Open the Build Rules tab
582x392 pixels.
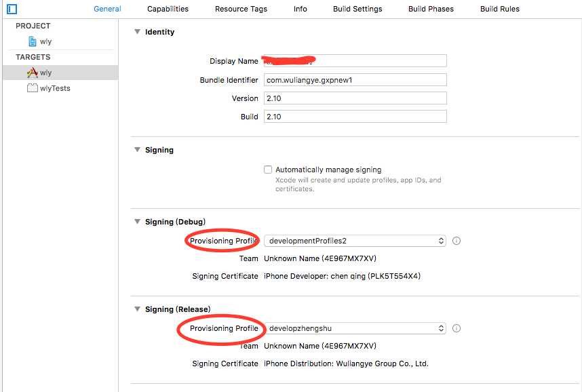point(500,9)
